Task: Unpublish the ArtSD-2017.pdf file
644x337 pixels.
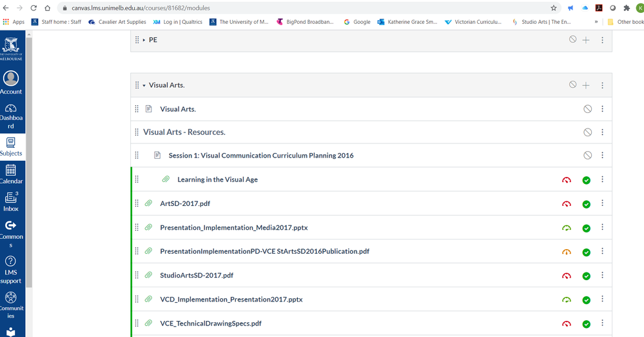Action: pos(586,204)
